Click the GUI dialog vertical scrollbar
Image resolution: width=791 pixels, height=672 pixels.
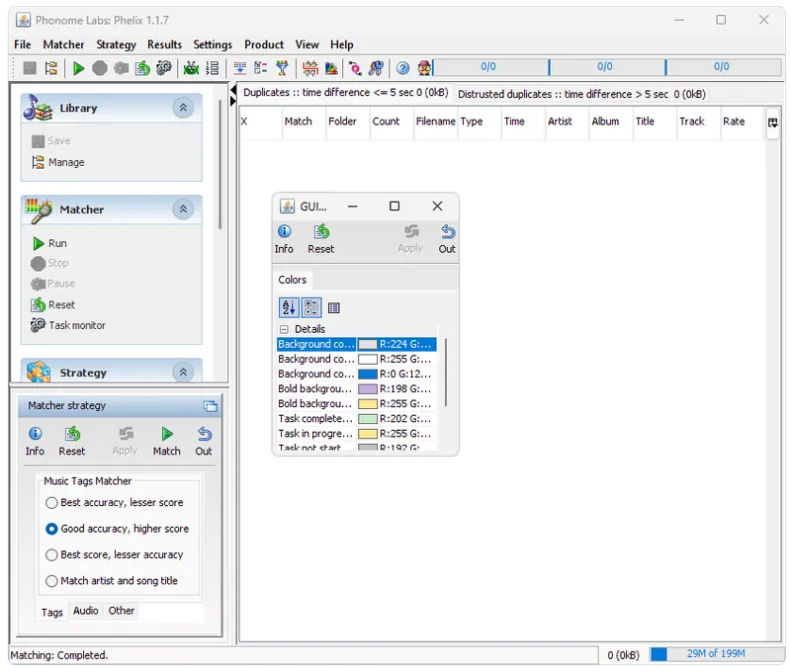[446, 372]
